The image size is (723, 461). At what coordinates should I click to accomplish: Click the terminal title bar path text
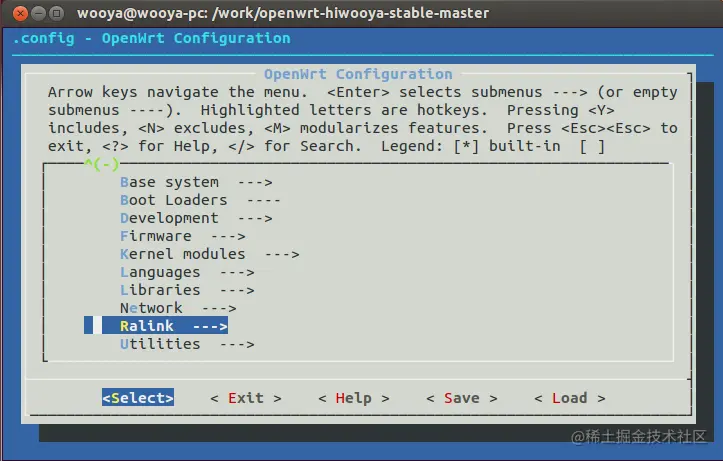tap(283, 13)
